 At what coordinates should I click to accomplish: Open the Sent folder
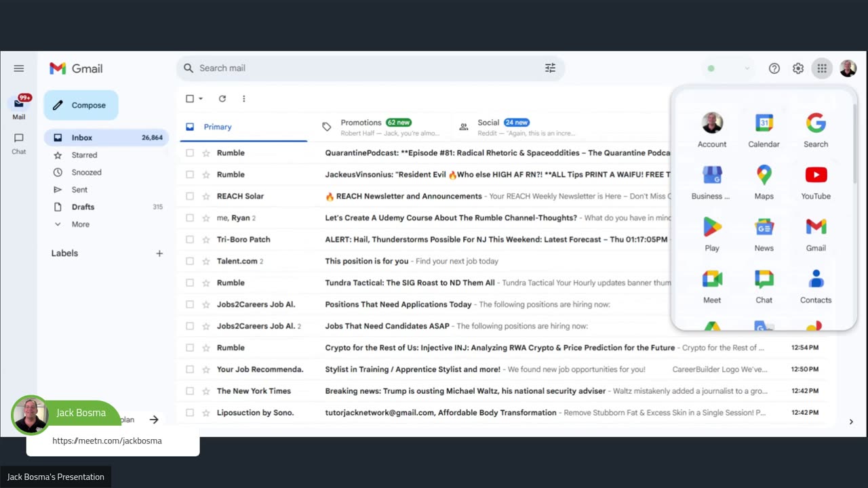click(106, 190)
